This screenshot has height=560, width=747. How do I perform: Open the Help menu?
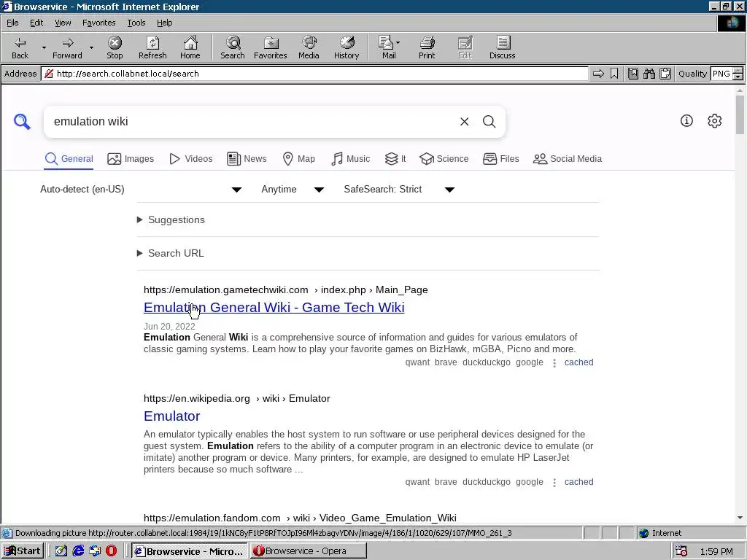164,23
